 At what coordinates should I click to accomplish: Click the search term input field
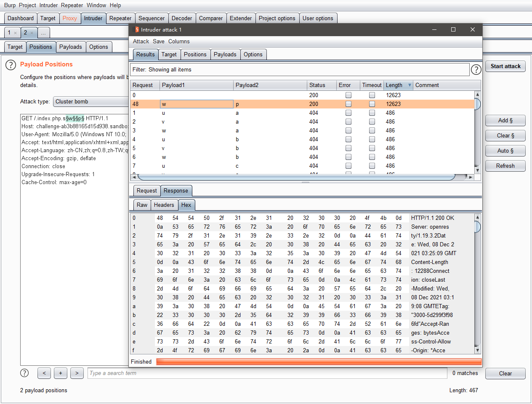tap(267, 373)
